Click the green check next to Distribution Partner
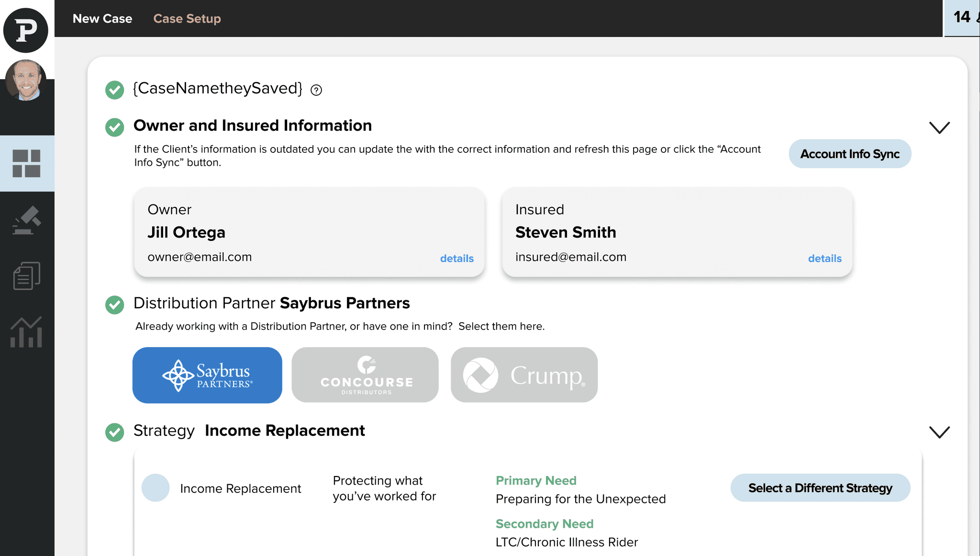Viewport: 980px width, 556px height. click(x=115, y=305)
